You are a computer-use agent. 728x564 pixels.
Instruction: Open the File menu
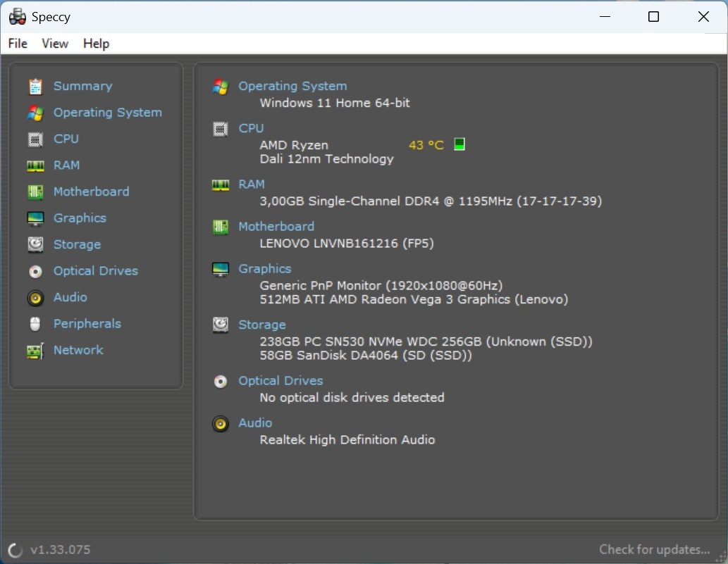[x=17, y=44]
